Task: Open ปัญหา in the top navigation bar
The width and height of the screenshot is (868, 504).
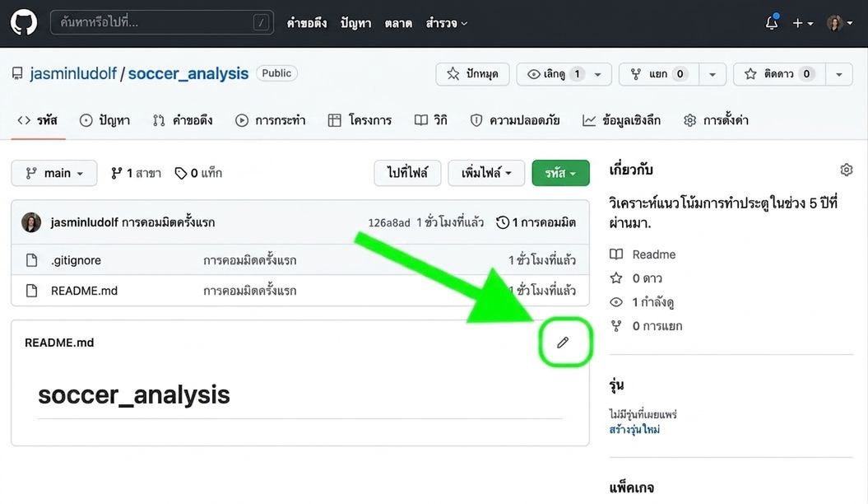Action: (355, 23)
